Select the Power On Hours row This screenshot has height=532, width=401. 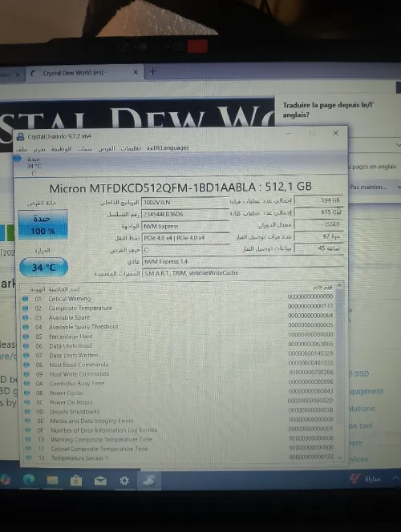[179, 402]
